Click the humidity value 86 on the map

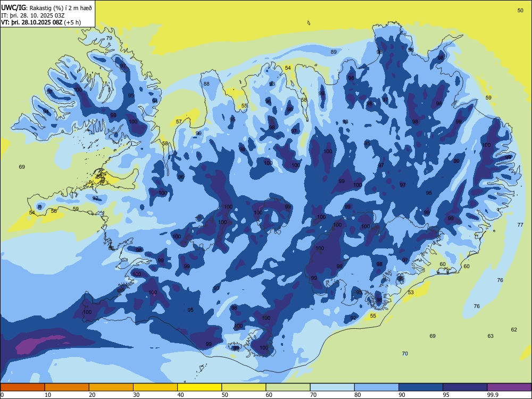(111, 248)
